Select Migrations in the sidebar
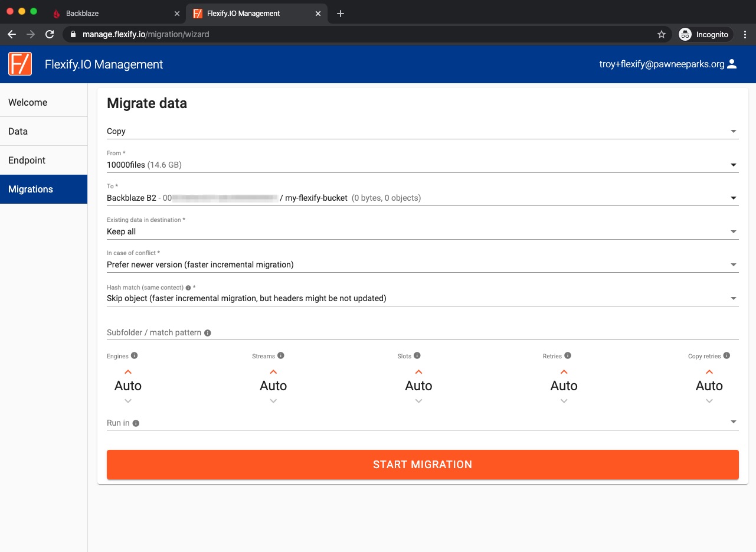 coord(44,189)
